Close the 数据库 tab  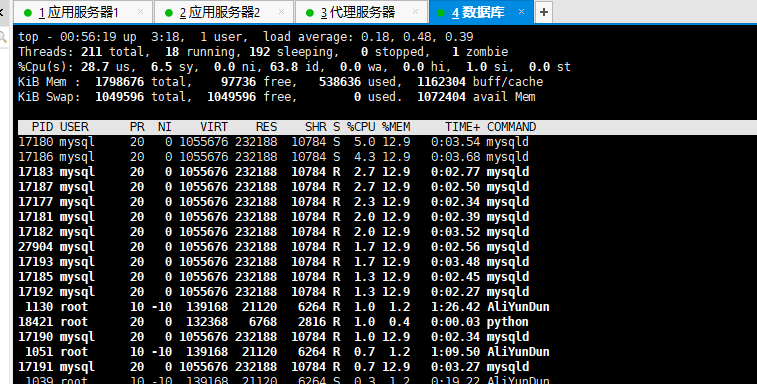[521, 12]
